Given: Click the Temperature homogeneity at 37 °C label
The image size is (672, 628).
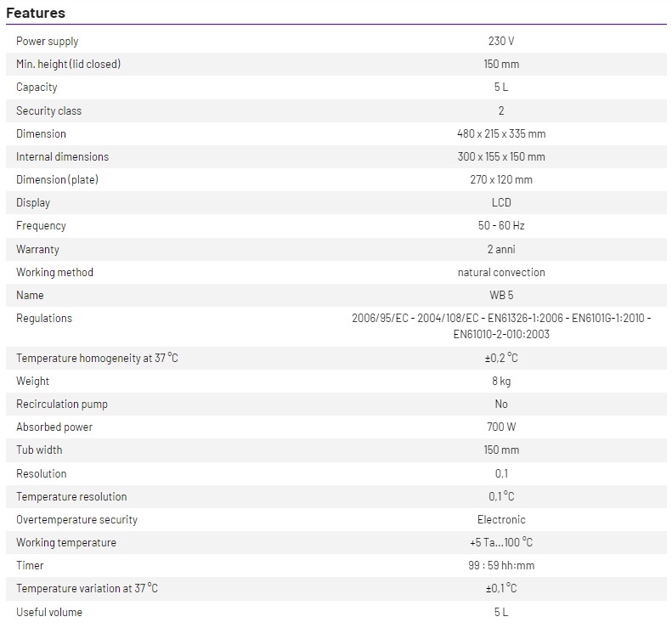Looking at the screenshot, I should (x=97, y=359).
